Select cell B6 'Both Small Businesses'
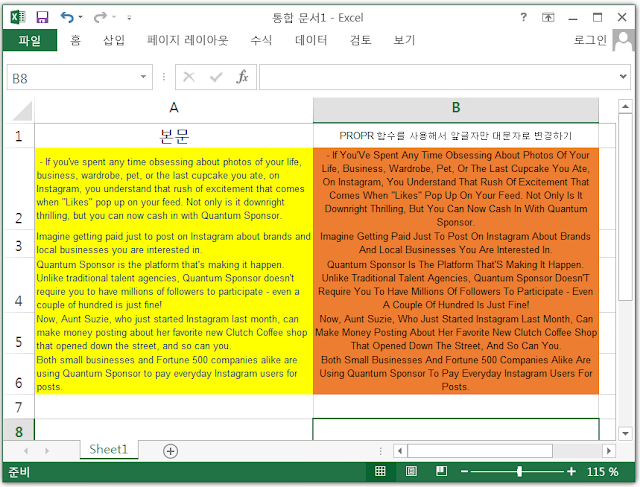Image resolution: width=640 pixels, height=487 pixels. 456,374
